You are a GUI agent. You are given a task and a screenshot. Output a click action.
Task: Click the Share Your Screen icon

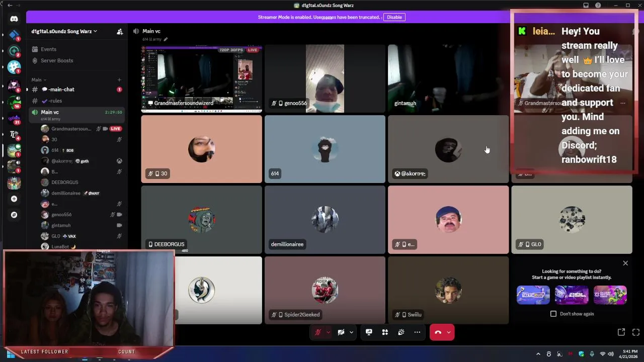(x=369, y=332)
